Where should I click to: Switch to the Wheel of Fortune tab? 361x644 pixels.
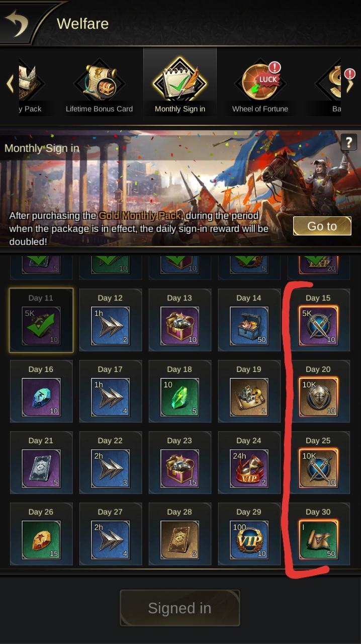(260, 87)
